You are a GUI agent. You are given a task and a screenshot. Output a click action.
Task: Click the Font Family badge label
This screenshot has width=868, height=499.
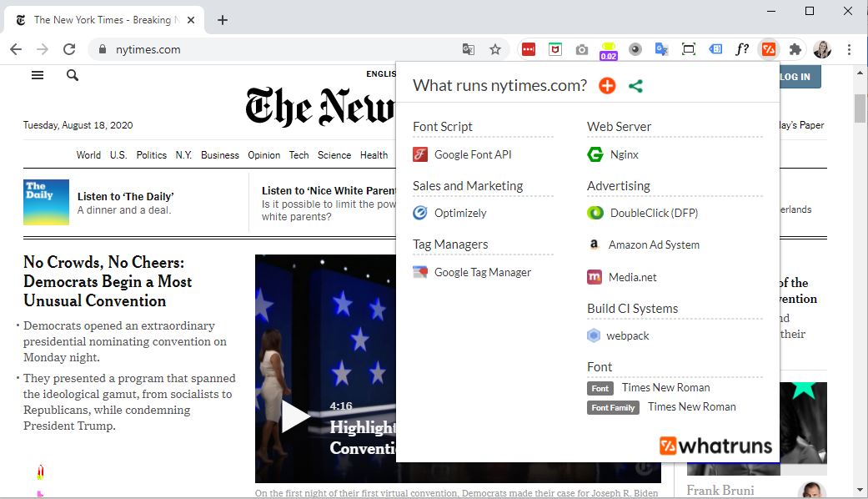click(x=613, y=407)
